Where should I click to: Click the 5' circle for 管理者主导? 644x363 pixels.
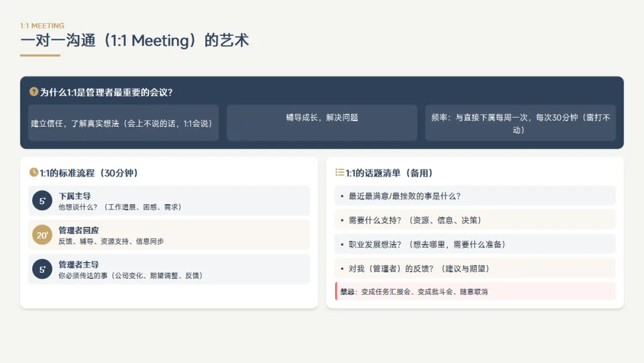42,269
